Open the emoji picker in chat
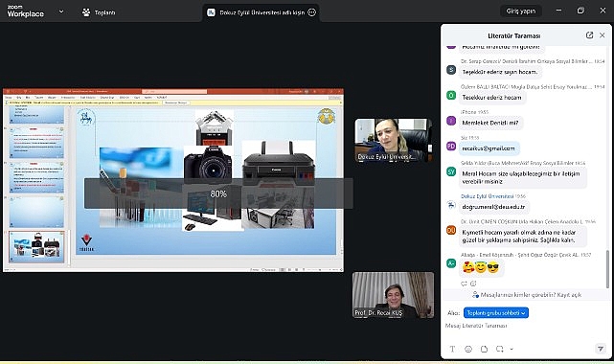Viewport: 614px width, 364px height. [468, 349]
